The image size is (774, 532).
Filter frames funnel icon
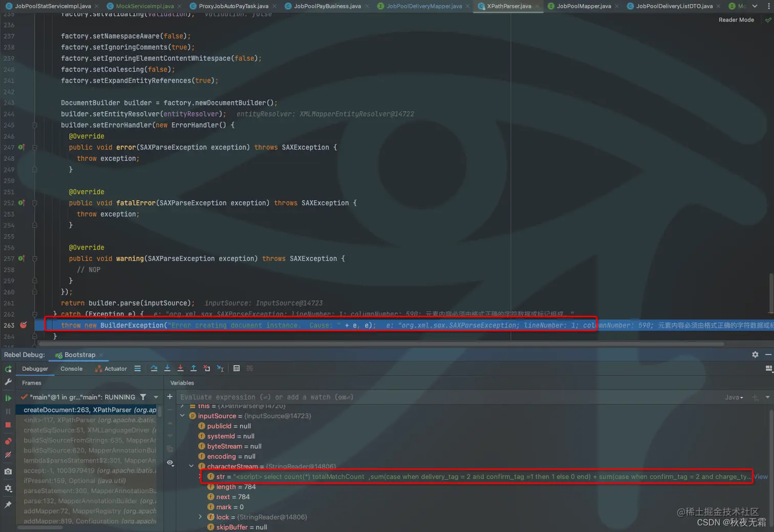[143, 397]
